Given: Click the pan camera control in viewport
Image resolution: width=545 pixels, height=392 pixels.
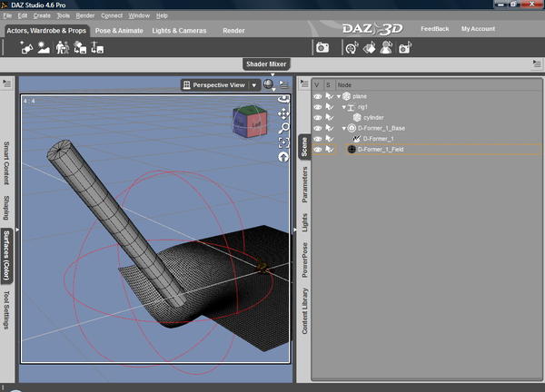Looking at the screenshot, I should 283,113.
